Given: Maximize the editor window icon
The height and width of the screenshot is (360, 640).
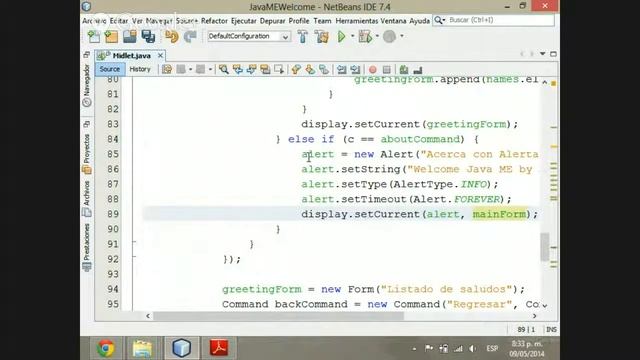Looking at the screenshot, I should 553,54.
